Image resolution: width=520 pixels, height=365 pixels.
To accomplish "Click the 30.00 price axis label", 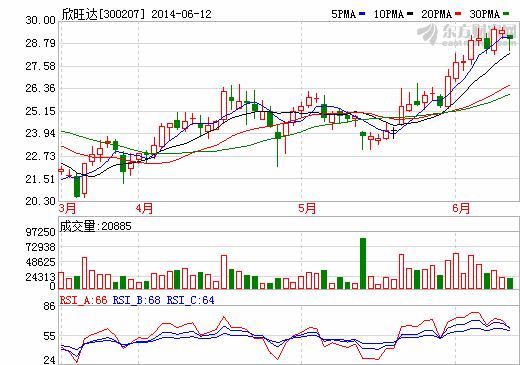I will click(40, 20).
